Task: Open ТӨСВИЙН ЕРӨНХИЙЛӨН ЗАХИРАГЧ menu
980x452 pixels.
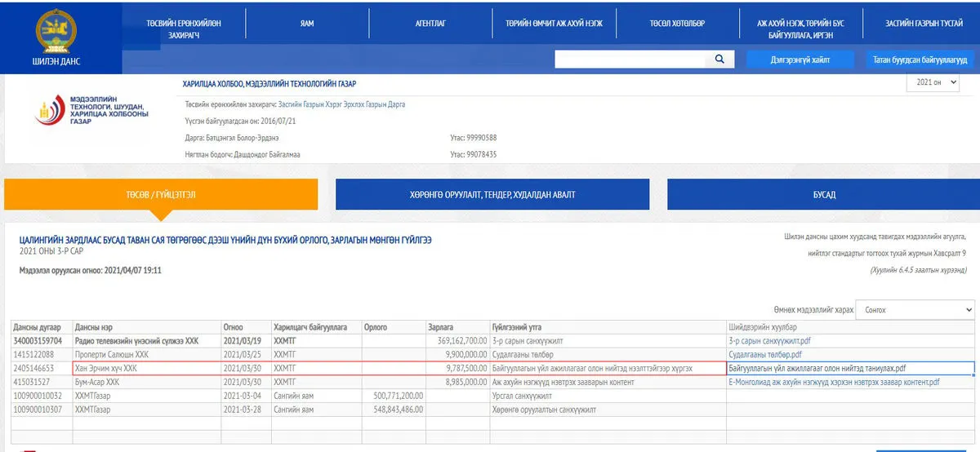Action: coord(184,29)
